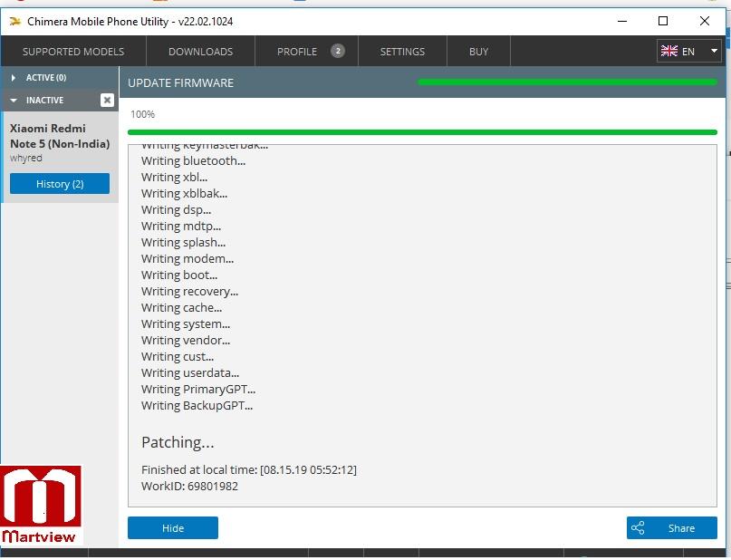Open History (2) for the device
Image resolution: width=731 pixels, height=560 pixels.
[60, 184]
